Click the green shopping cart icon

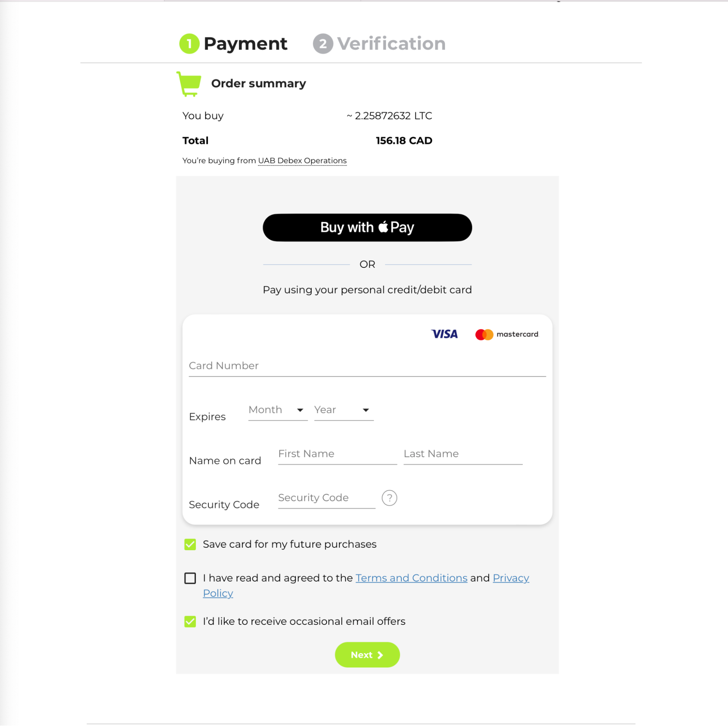(x=189, y=84)
